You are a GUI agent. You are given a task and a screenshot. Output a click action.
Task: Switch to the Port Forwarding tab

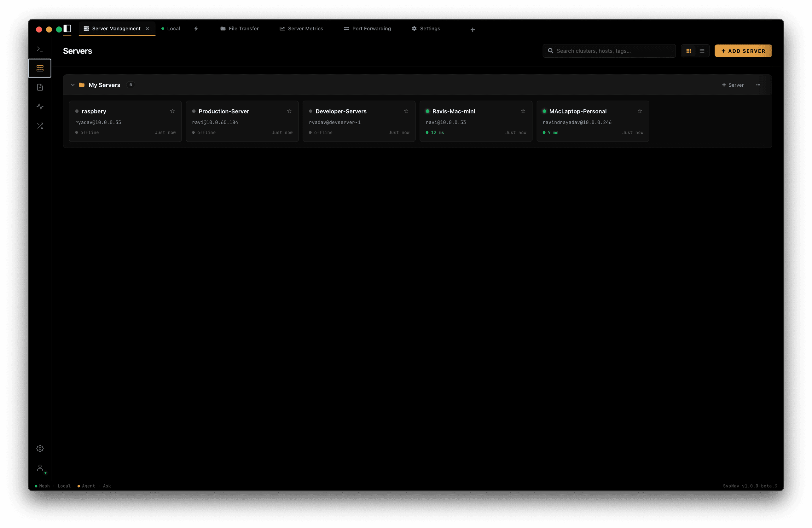click(368, 29)
